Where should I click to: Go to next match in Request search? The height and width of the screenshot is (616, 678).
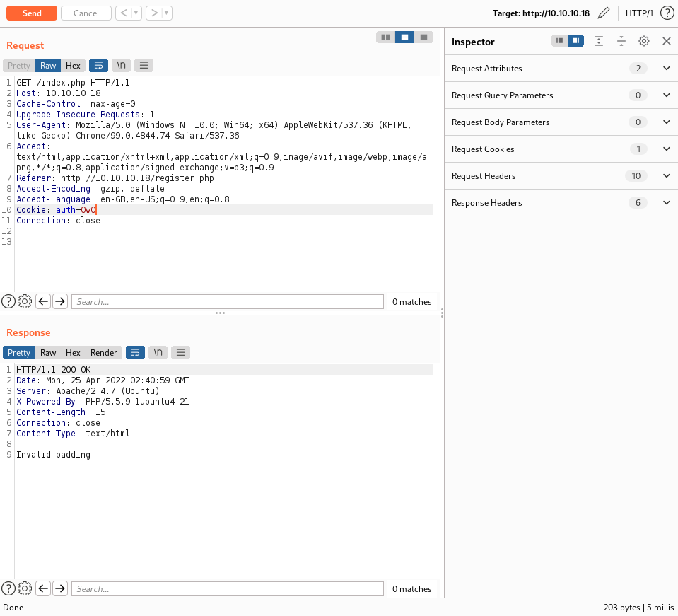point(60,302)
